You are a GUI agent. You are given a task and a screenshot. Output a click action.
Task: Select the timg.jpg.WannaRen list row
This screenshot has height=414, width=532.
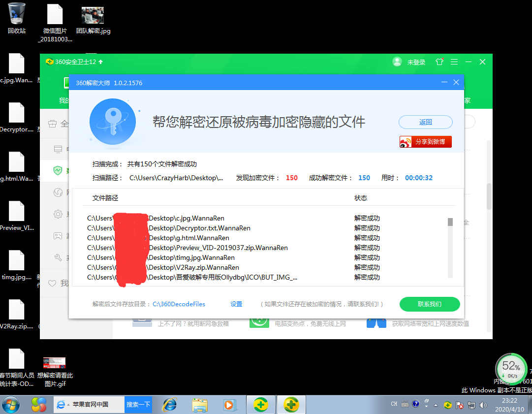[x=233, y=257]
